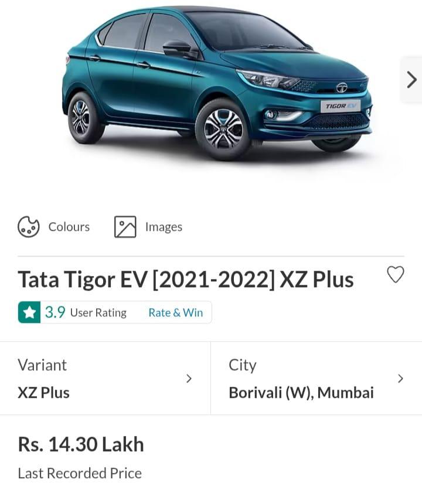Click the Rate & Win link

175,312
